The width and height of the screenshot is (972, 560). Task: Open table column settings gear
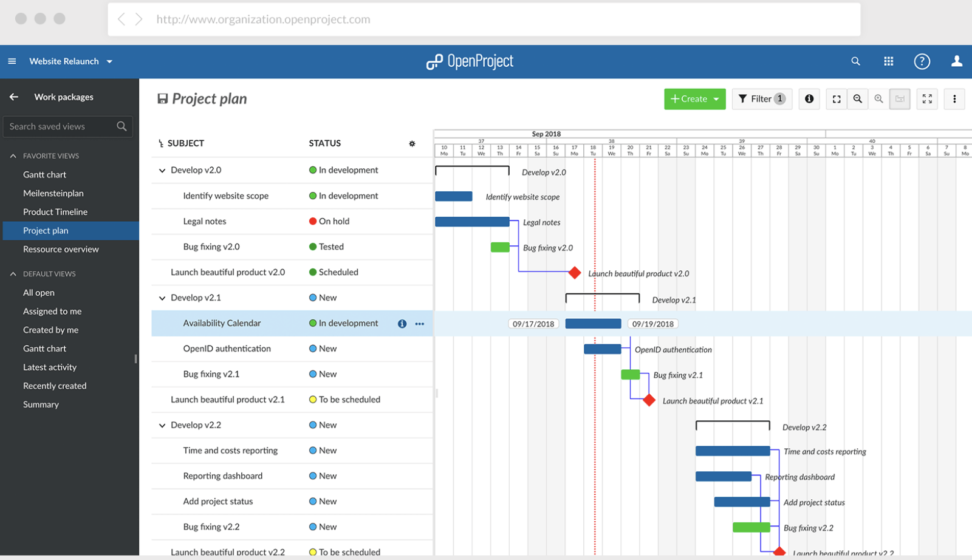click(412, 143)
